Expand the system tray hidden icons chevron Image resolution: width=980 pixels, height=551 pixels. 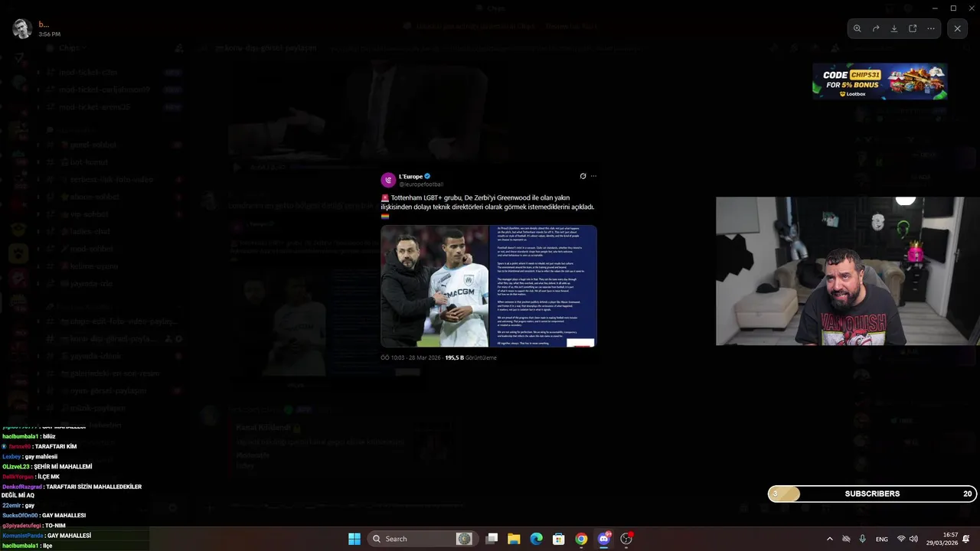click(x=829, y=539)
